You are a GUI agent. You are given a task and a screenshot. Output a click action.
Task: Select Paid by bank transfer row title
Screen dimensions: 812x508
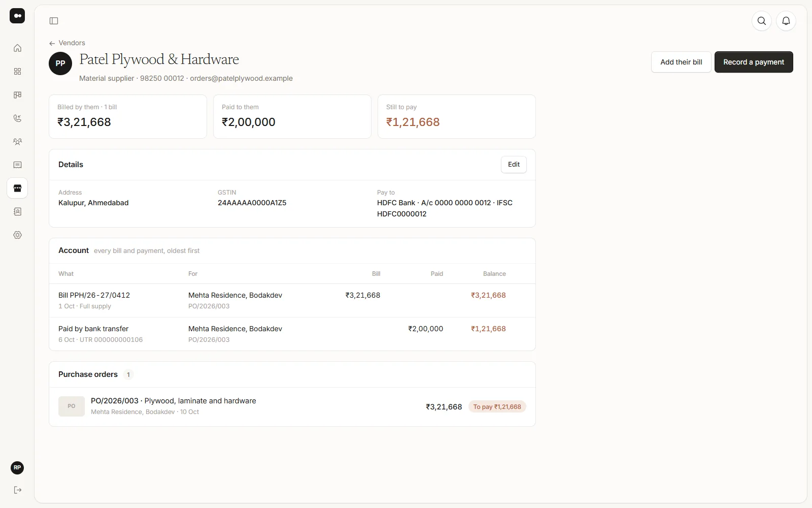pyautogui.click(x=93, y=329)
